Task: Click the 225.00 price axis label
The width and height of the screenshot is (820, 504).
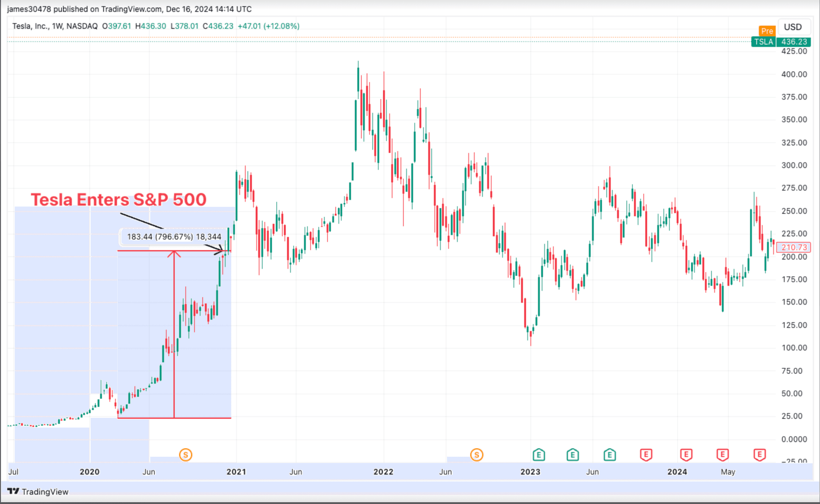Action: point(794,234)
